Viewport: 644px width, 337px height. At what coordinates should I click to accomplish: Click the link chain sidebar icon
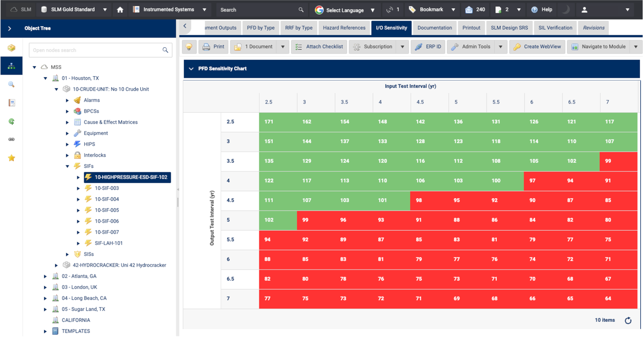[11, 140]
